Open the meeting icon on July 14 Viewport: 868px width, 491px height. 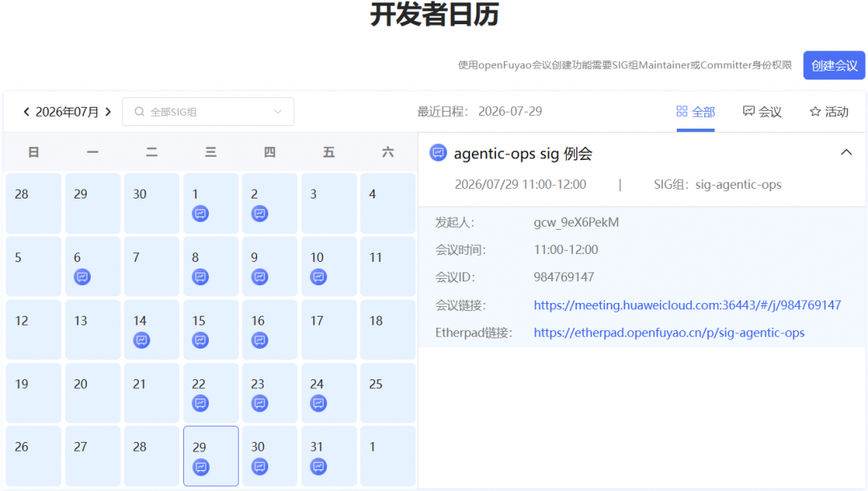tap(141, 340)
